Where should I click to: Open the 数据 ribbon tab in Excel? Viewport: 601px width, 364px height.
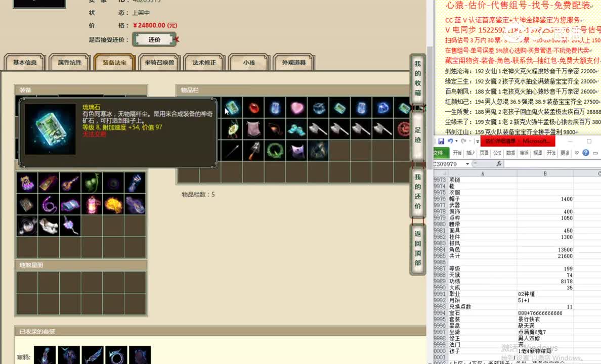pos(510,153)
